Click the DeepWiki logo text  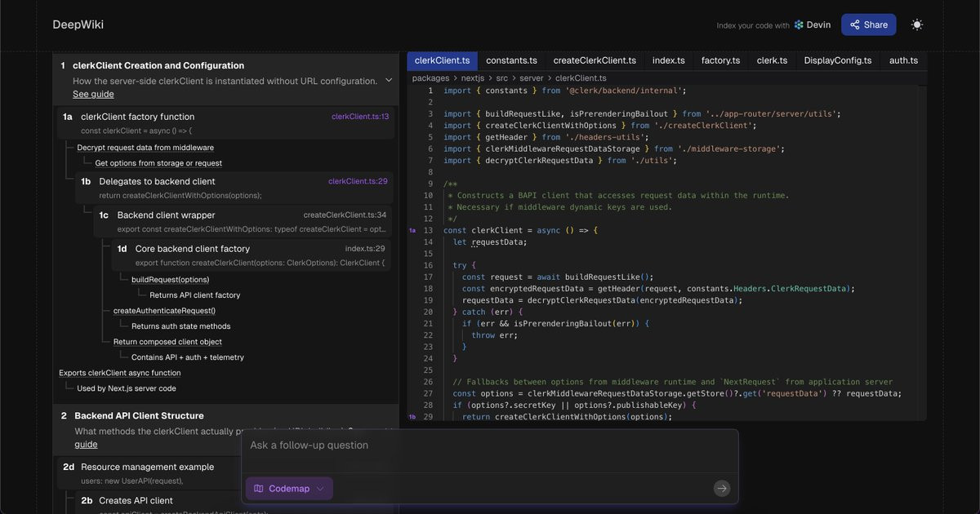tap(78, 24)
